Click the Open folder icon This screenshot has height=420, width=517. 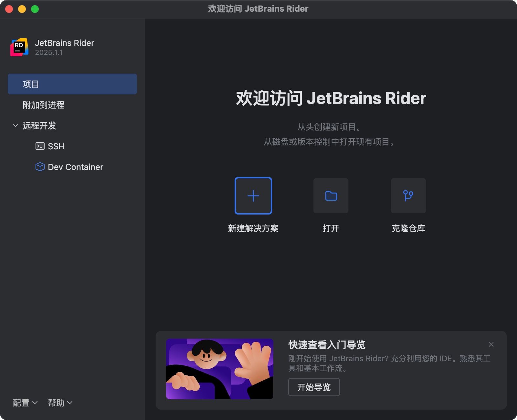331,196
